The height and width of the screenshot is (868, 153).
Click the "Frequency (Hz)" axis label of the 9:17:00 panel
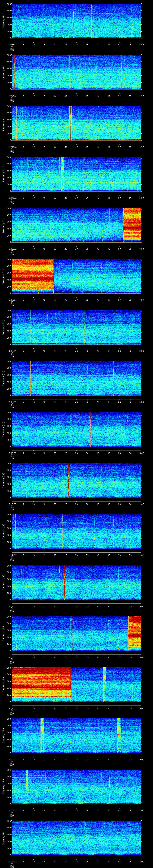point(3,838)
